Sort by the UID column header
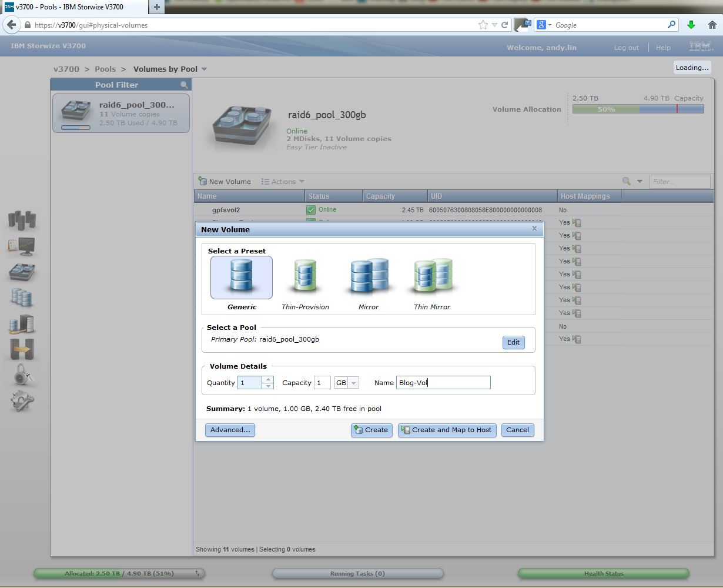This screenshot has height=588, width=723. tap(493, 196)
